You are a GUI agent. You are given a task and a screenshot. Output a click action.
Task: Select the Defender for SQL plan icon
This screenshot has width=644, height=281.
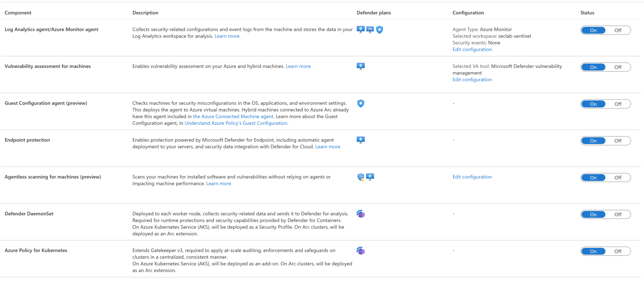370,30
